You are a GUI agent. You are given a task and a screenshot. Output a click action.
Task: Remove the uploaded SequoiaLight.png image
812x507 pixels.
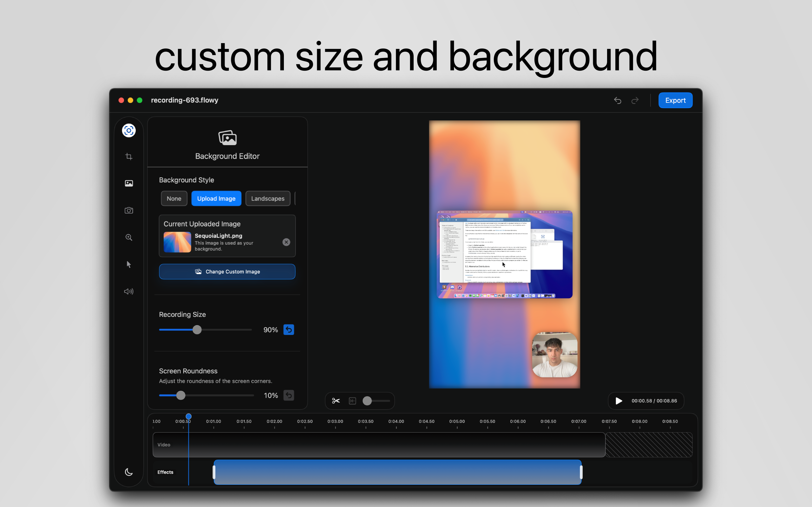pyautogui.click(x=286, y=242)
